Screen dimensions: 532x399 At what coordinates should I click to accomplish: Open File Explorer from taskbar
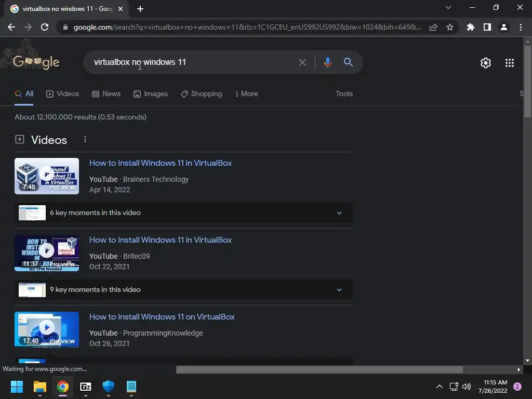(x=39, y=387)
